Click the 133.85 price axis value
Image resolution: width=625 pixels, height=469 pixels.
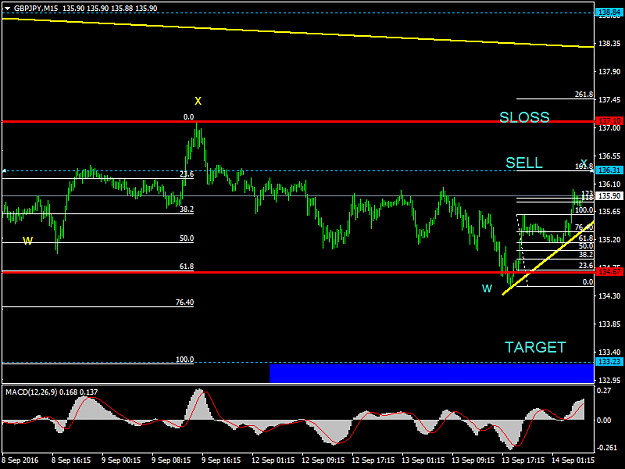point(609,324)
